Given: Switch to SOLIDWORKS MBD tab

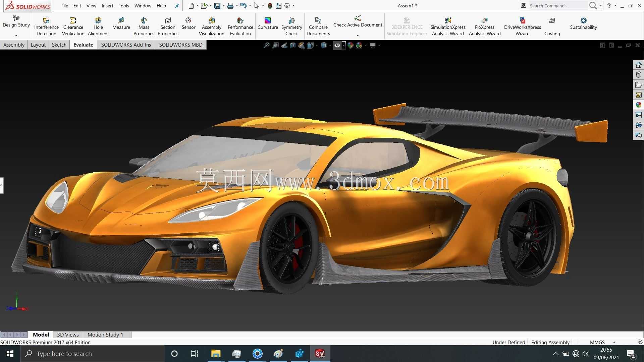Looking at the screenshot, I should tap(181, 45).
